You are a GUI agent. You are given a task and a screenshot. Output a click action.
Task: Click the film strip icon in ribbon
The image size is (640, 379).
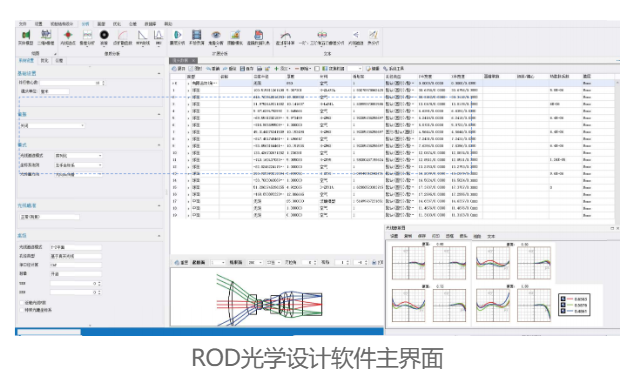point(196,35)
